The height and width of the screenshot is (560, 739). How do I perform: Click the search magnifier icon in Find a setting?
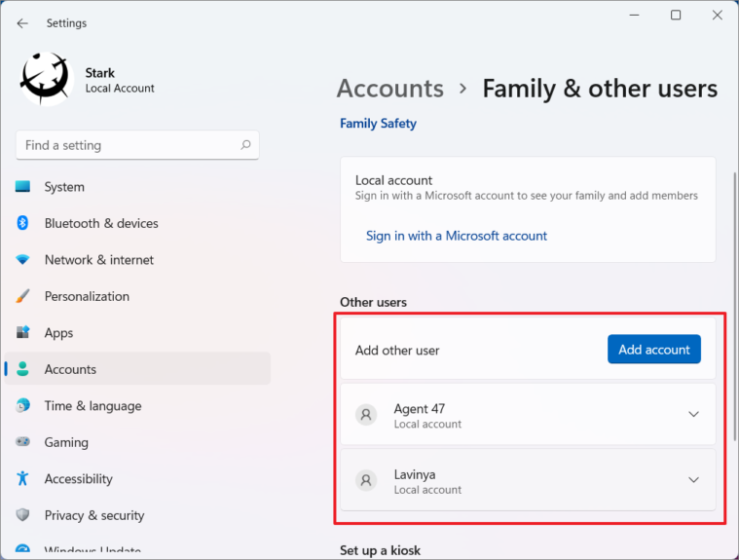[x=245, y=145]
